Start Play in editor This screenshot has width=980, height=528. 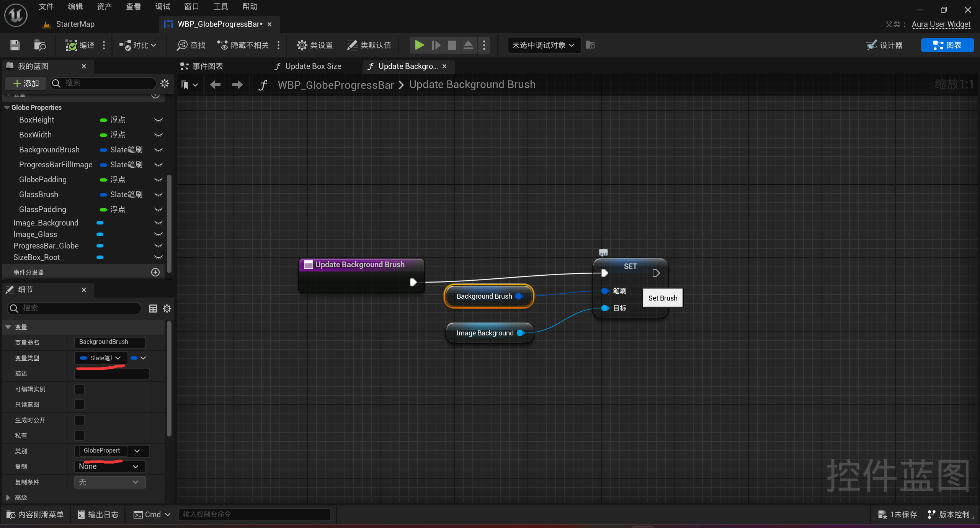click(x=420, y=45)
